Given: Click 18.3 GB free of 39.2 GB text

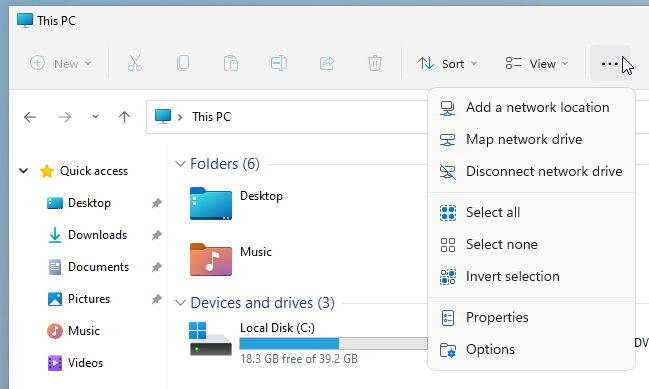Looking at the screenshot, I should pyautogui.click(x=299, y=359).
